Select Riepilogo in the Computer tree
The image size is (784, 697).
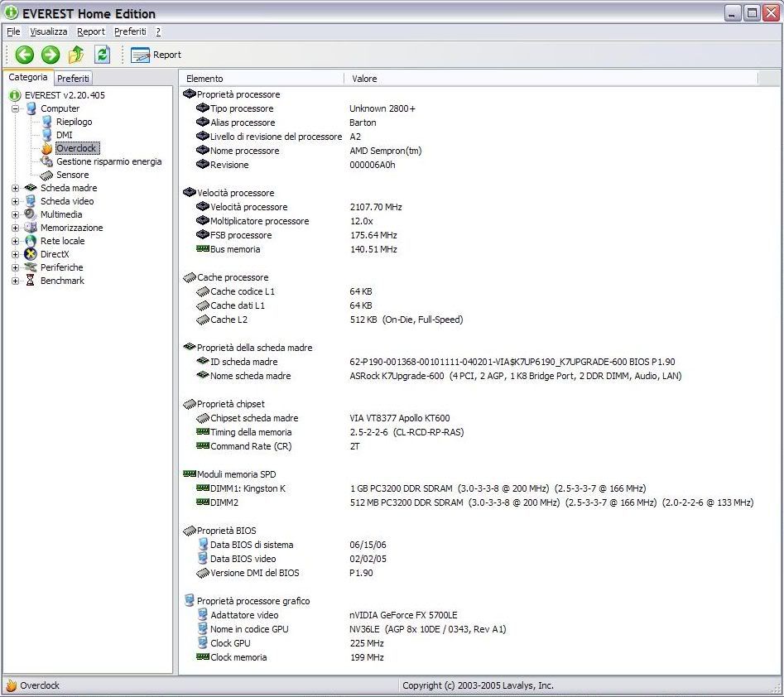(74, 122)
